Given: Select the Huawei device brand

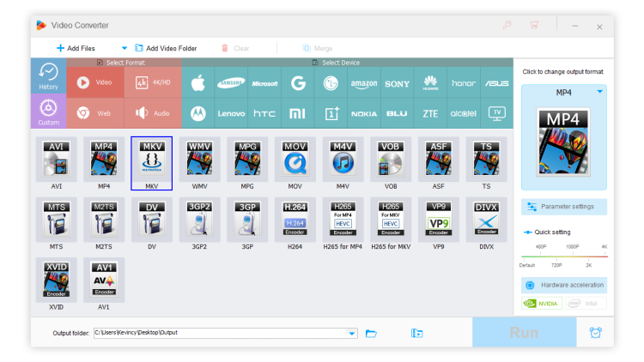Looking at the screenshot, I should click(430, 84).
